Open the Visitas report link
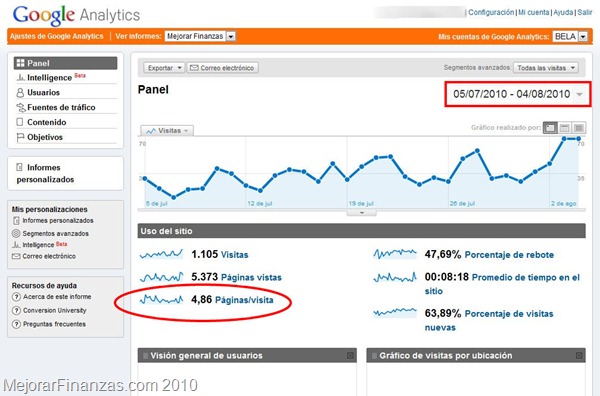The height and width of the screenshot is (396, 600). click(235, 254)
